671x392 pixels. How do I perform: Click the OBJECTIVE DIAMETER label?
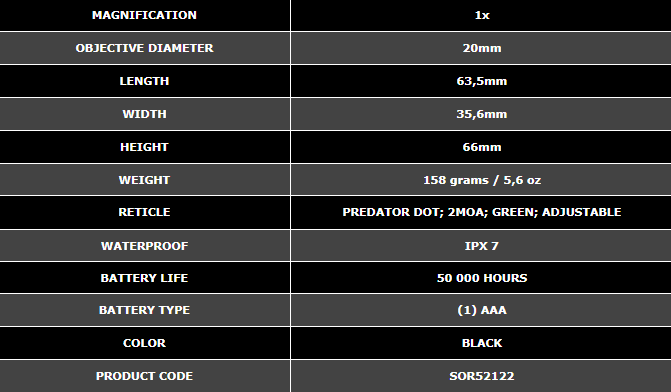(x=144, y=48)
